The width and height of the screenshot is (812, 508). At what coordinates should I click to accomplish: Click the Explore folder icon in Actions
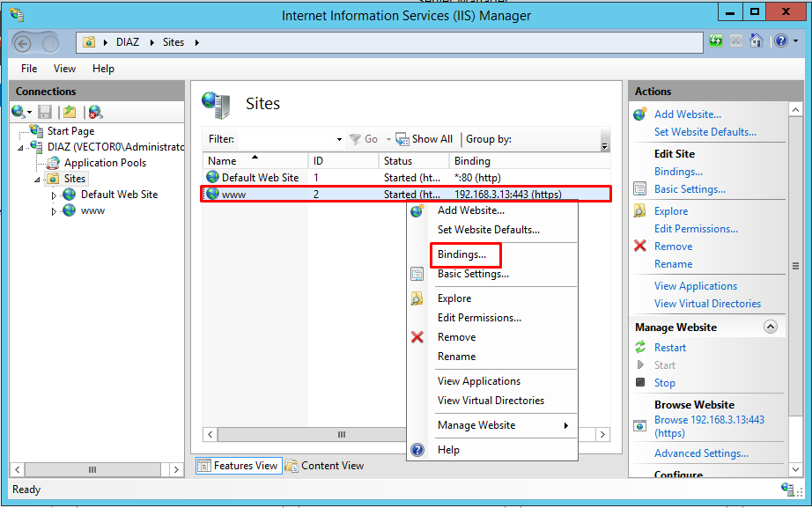(640, 210)
